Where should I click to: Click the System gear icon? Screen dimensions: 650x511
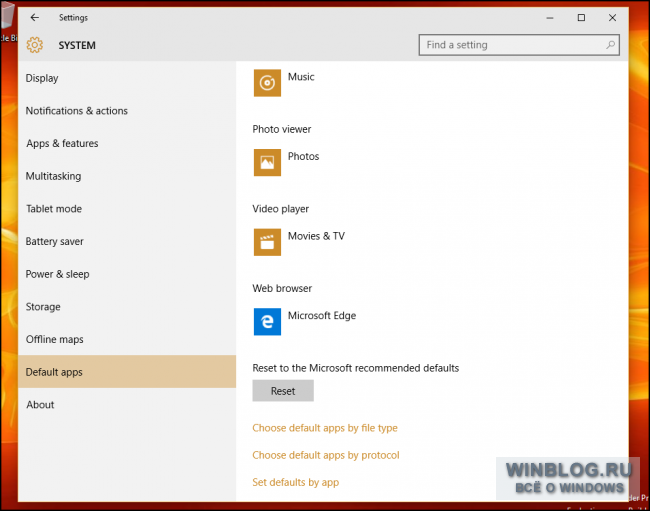(35, 45)
